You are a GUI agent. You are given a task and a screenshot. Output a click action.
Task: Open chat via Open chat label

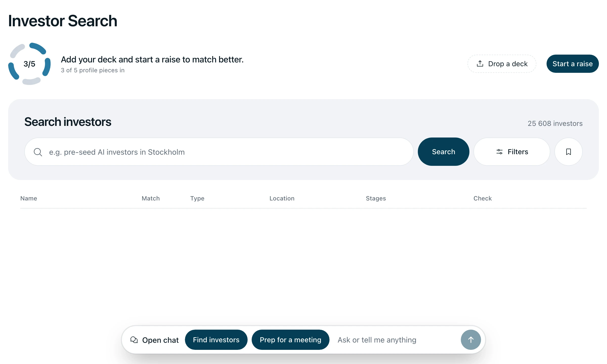point(160,340)
